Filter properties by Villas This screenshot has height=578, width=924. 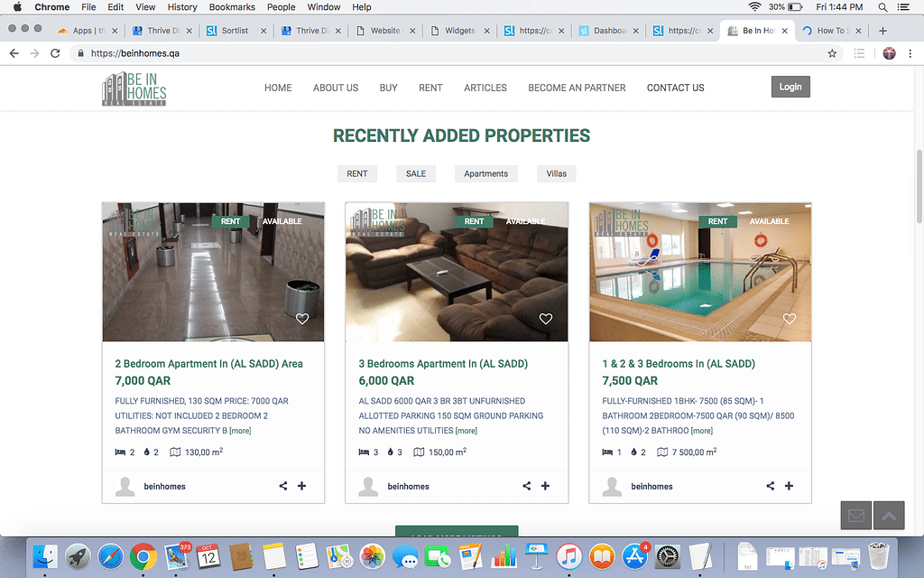coord(557,173)
